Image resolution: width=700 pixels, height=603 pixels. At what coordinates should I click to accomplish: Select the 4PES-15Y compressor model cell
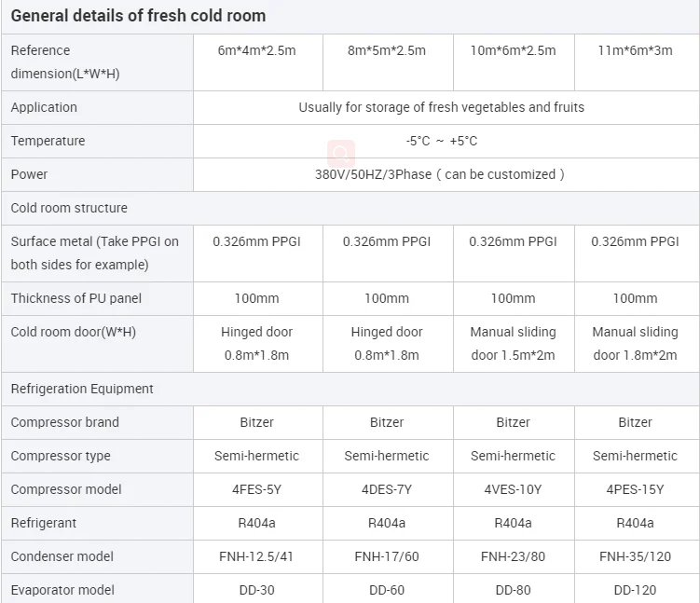pyautogui.click(x=635, y=489)
